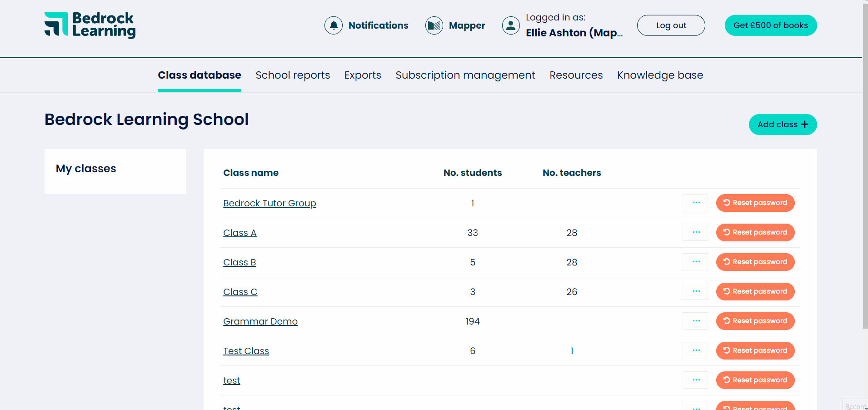
Task: Open the ellipsis menu for Grammar Demo
Action: coord(695,320)
